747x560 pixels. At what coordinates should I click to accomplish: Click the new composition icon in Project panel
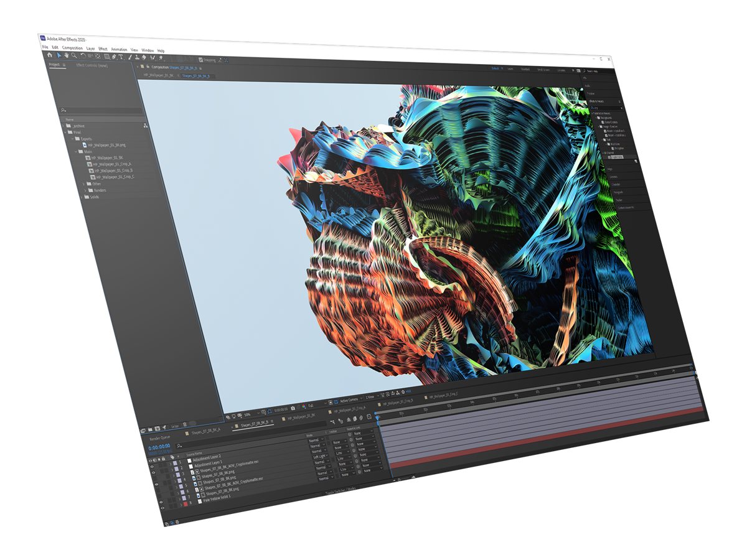pyautogui.click(x=157, y=428)
